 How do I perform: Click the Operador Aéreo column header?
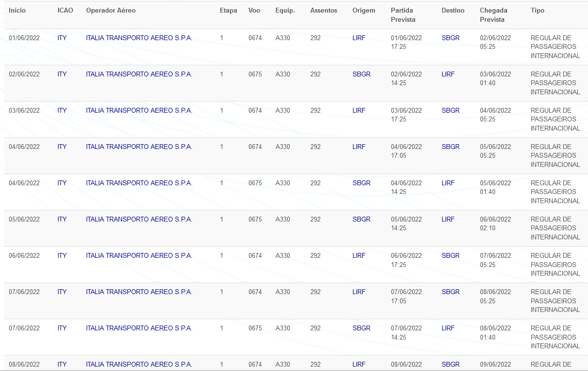pyautogui.click(x=111, y=11)
